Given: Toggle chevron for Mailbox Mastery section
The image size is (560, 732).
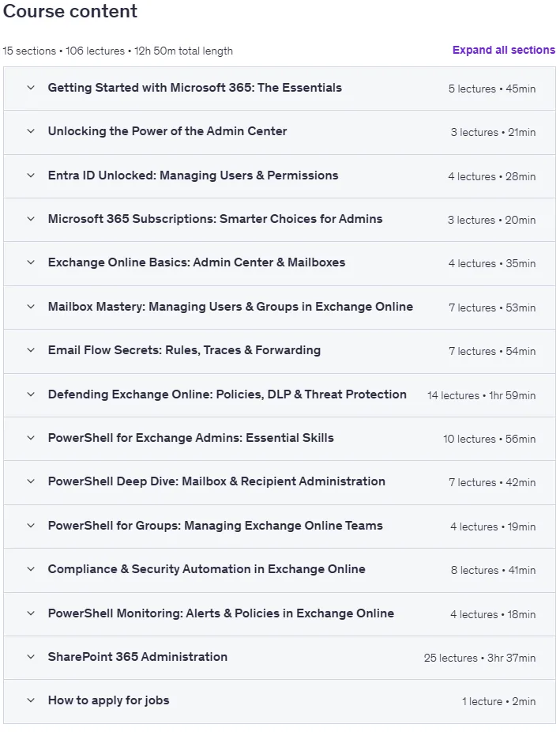Looking at the screenshot, I should point(31,307).
